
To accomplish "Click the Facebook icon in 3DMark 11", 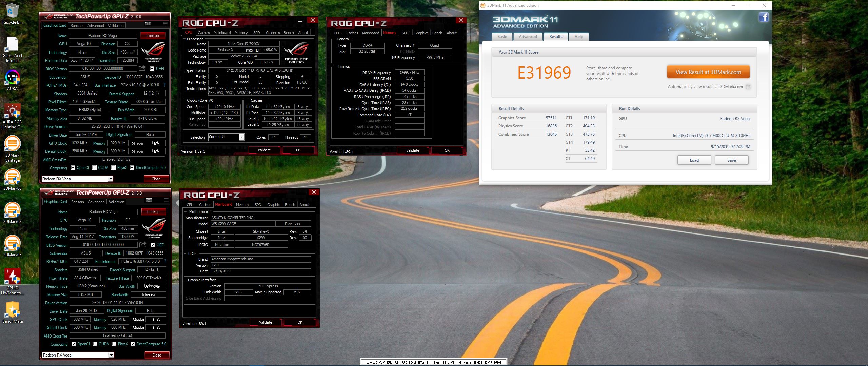I will [x=764, y=17].
